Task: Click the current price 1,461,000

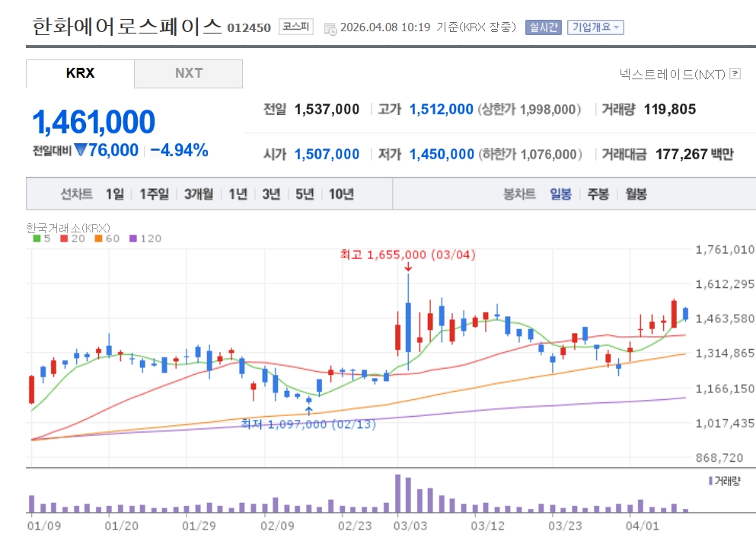Action: point(94,122)
